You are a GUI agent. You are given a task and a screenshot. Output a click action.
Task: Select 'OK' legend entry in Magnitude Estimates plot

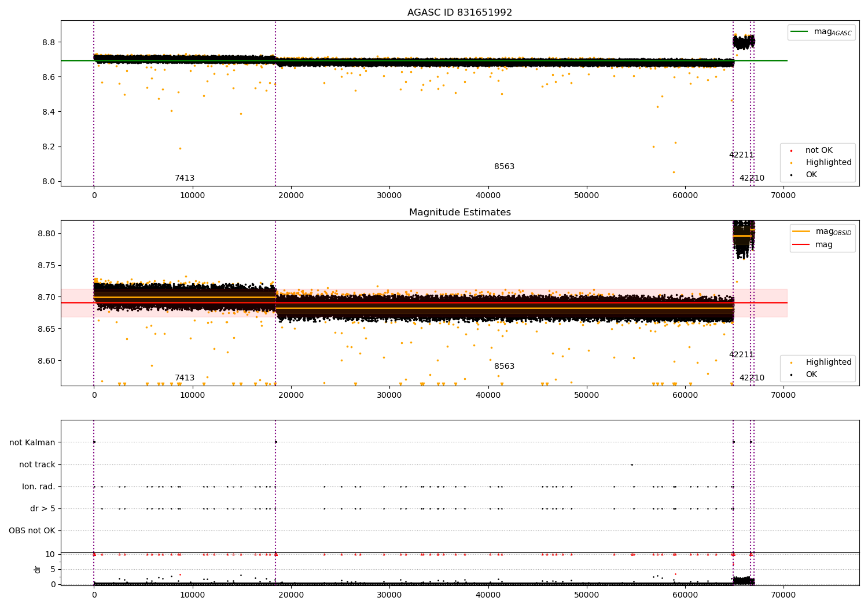[811, 375]
